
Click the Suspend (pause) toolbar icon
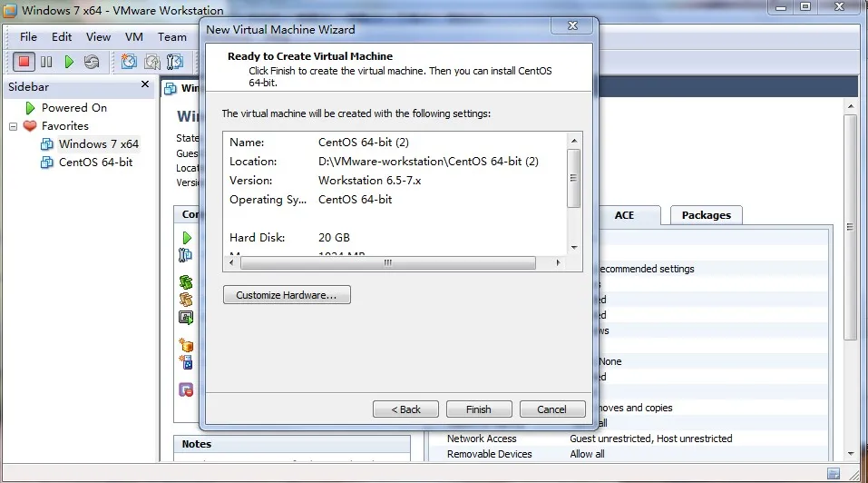point(46,62)
